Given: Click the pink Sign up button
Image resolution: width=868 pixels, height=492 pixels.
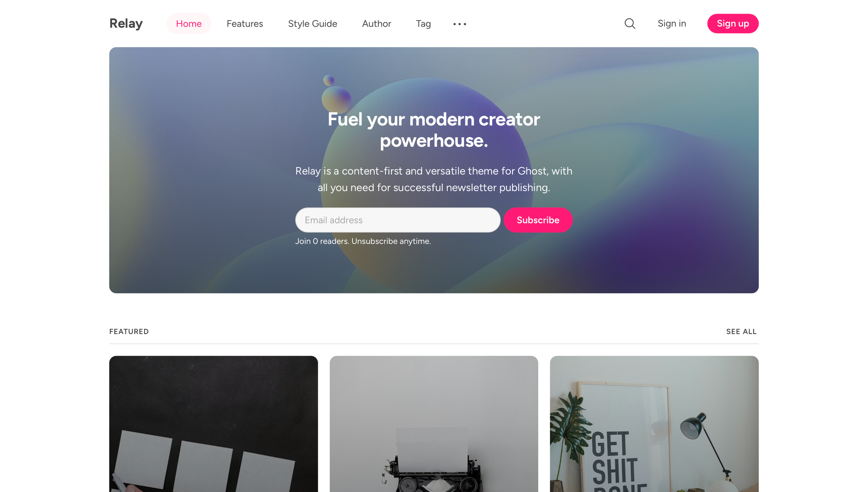Looking at the screenshot, I should 733,23.
